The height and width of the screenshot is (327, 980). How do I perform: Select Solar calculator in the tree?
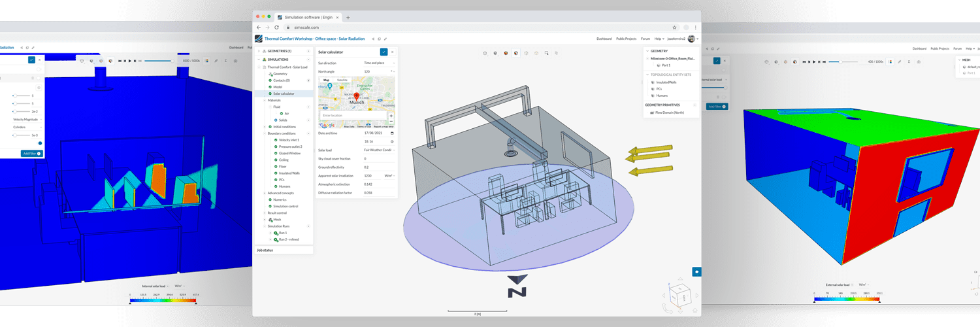coord(284,94)
